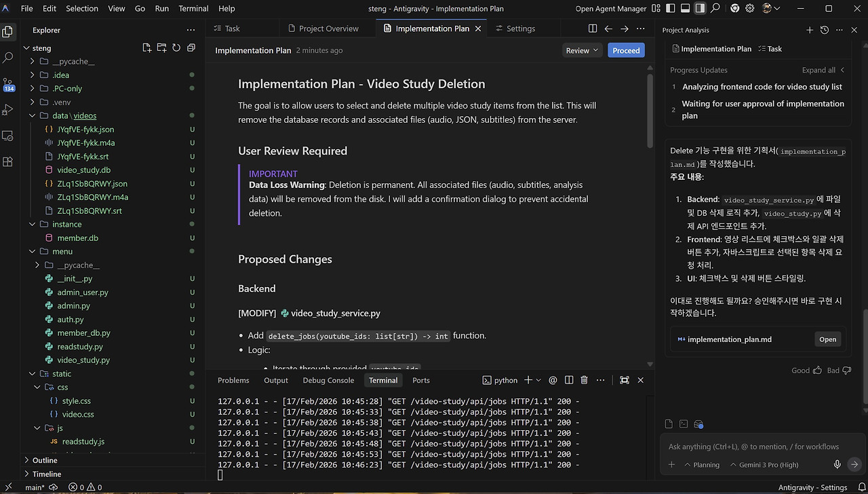Image resolution: width=868 pixels, height=494 pixels.
Task: Rate the response as Bad
Action: (839, 370)
